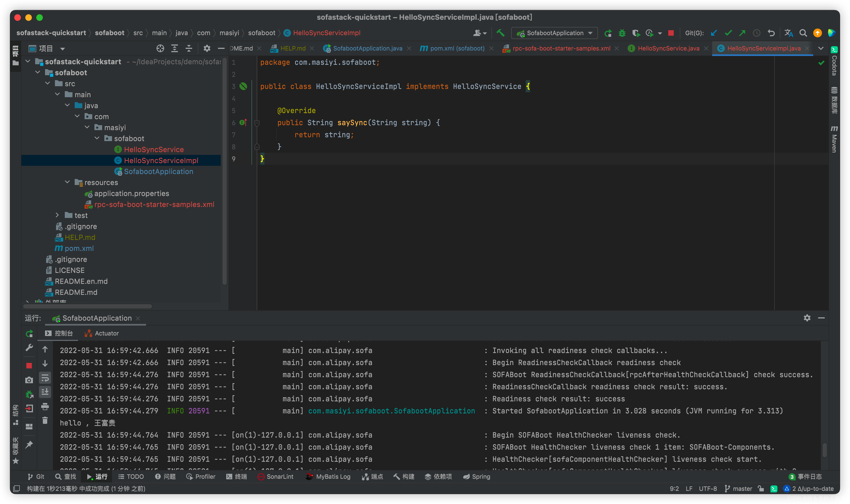Locate current file in project tree icon

point(160,49)
